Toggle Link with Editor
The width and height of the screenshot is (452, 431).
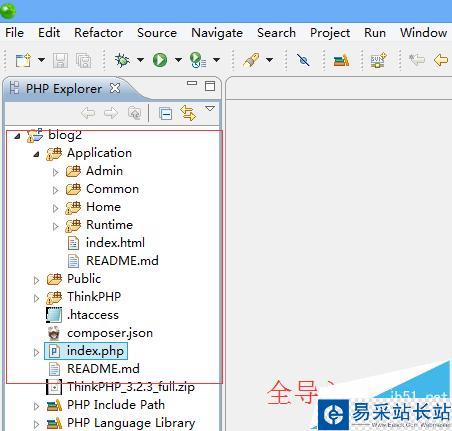click(x=188, y=113)
